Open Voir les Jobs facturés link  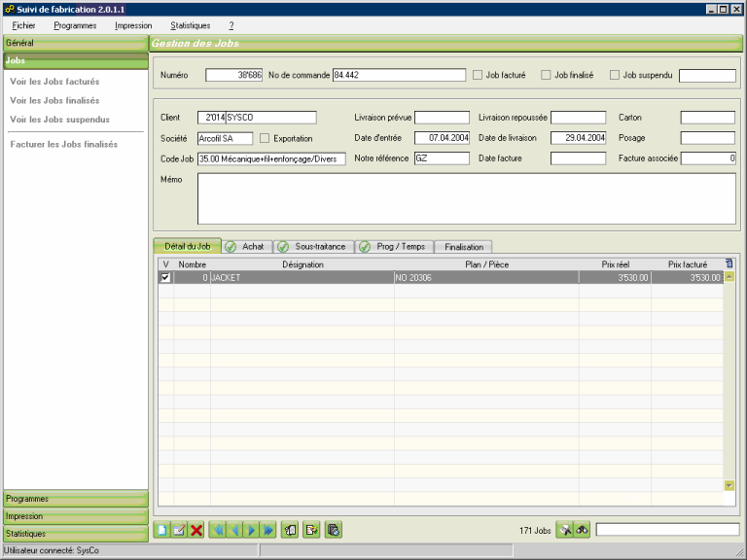[54, 82]
